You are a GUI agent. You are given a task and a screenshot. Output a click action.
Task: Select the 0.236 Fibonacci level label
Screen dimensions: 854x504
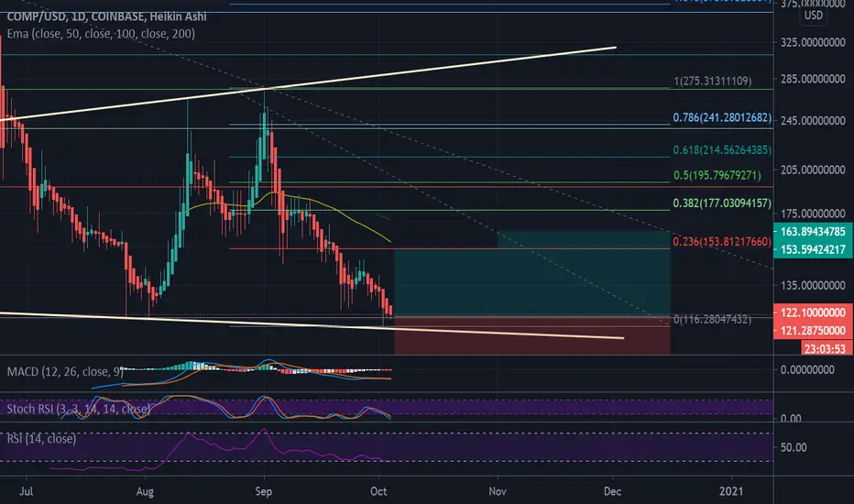click(722, 242)
